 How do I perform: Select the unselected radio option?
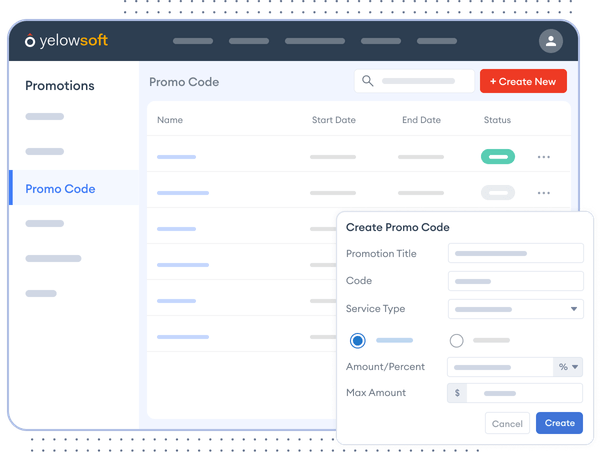(457, 340)
